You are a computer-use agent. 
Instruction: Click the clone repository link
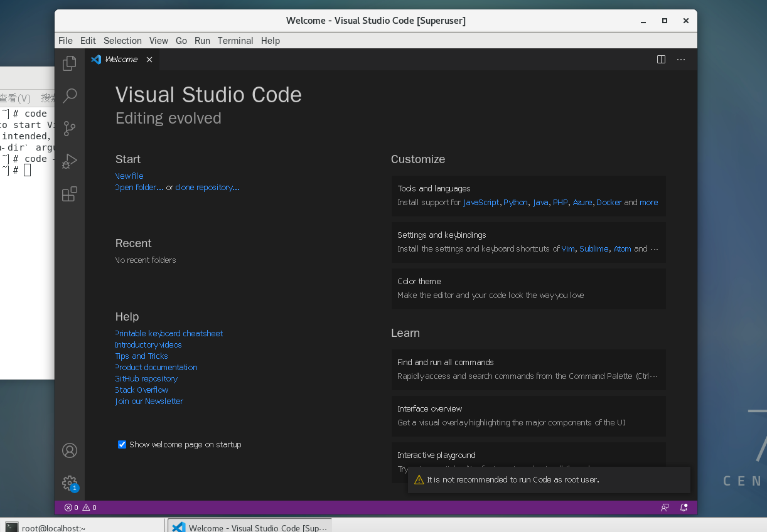click(x=207, y=188)
